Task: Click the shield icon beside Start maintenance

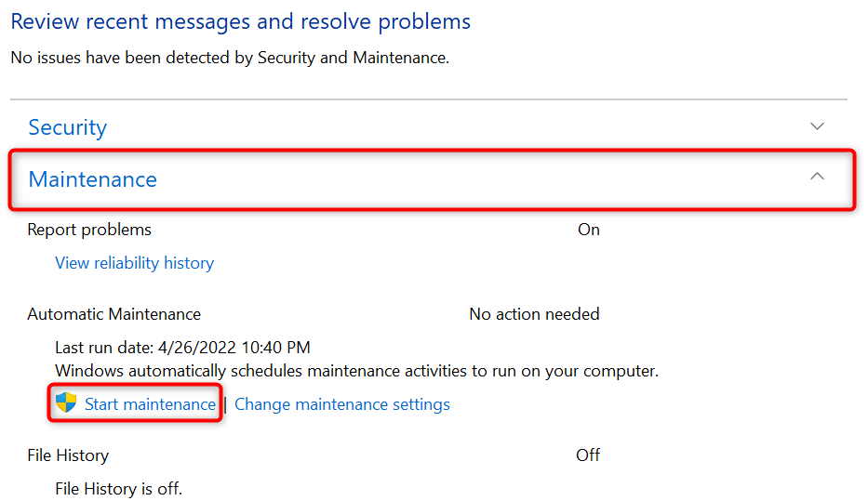Action: (x=65, y=403)
